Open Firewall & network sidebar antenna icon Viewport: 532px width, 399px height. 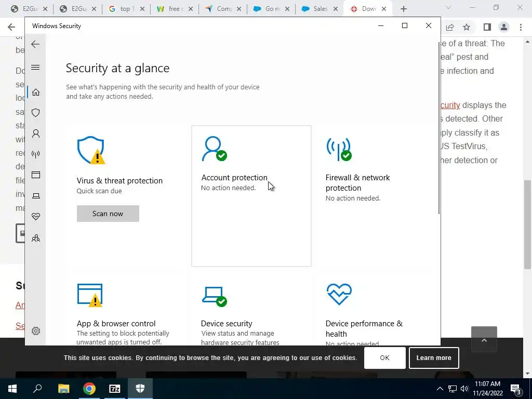(36, 154)
